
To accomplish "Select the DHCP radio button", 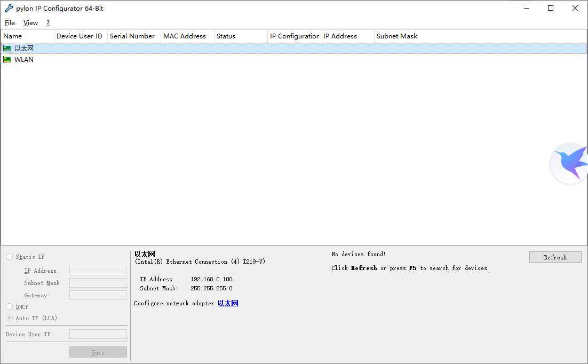I will pos(10,307).
